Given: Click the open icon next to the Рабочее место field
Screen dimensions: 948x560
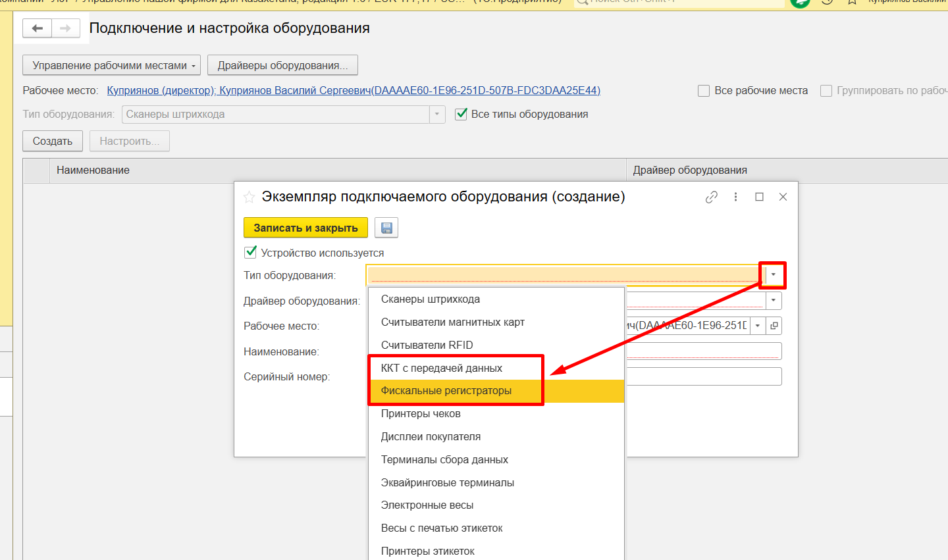Looking at the screenshot, I should coord(774,326).
